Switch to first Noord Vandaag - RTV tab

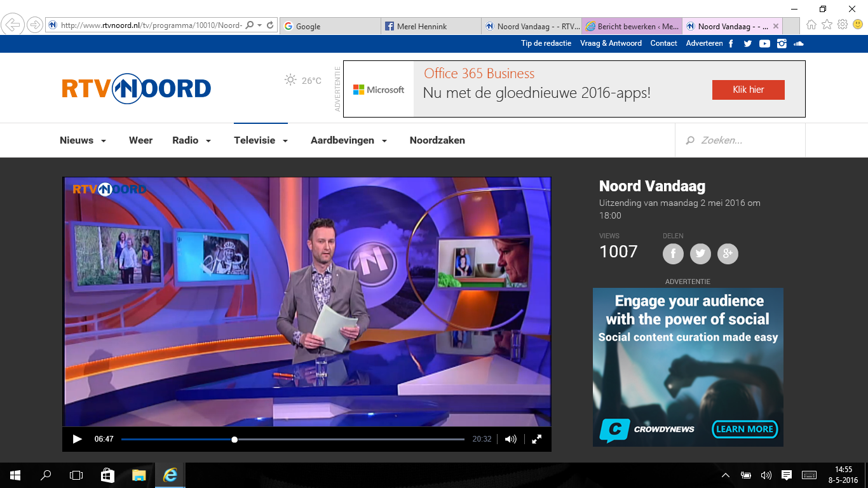[x=531, y=26]
